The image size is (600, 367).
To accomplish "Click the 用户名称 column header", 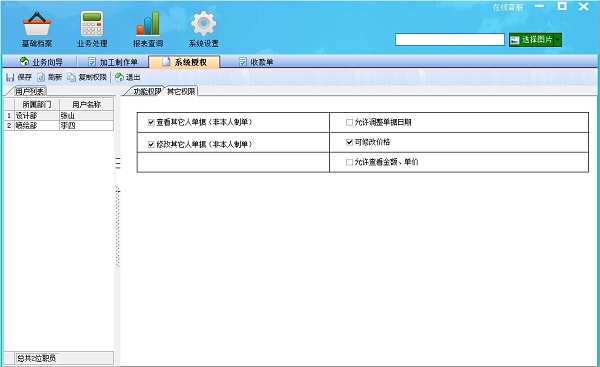I will pyautogui.click(x=86, y=104).
